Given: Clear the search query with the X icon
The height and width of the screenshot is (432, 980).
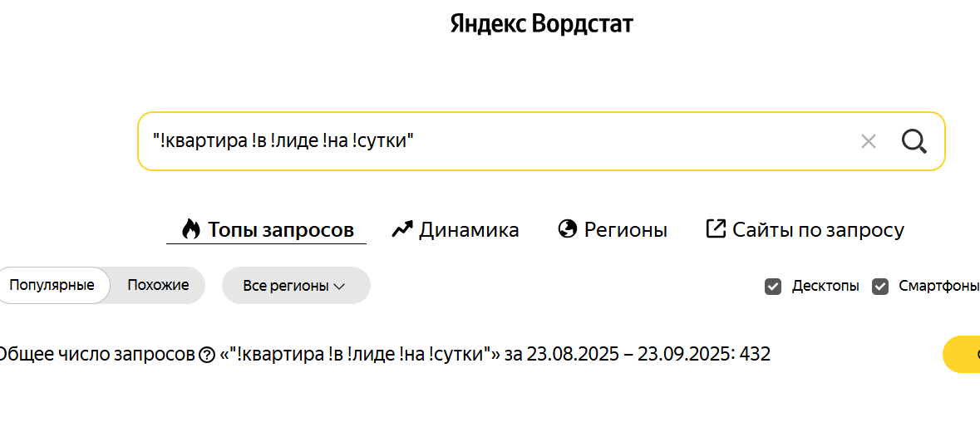Looking at the screenshot, I should click(x=869, y=141).
